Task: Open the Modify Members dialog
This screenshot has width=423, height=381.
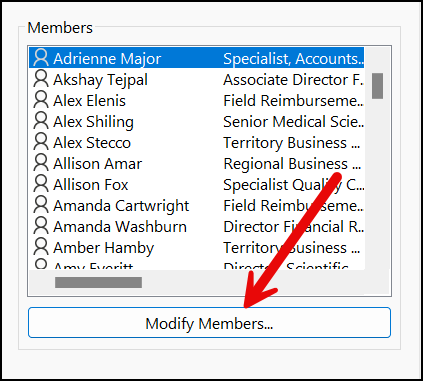Action: tap(209, 323)
